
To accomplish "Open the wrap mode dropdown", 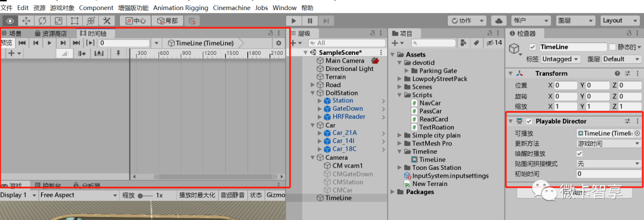I will (609, 163).
